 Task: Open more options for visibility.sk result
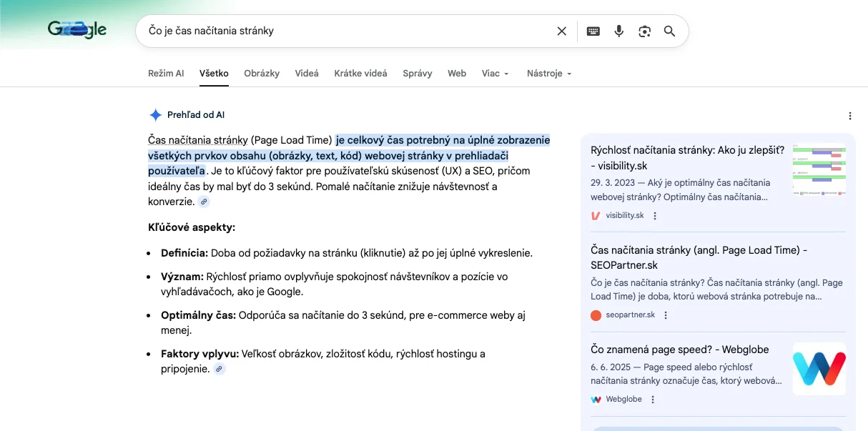[655, 216]
